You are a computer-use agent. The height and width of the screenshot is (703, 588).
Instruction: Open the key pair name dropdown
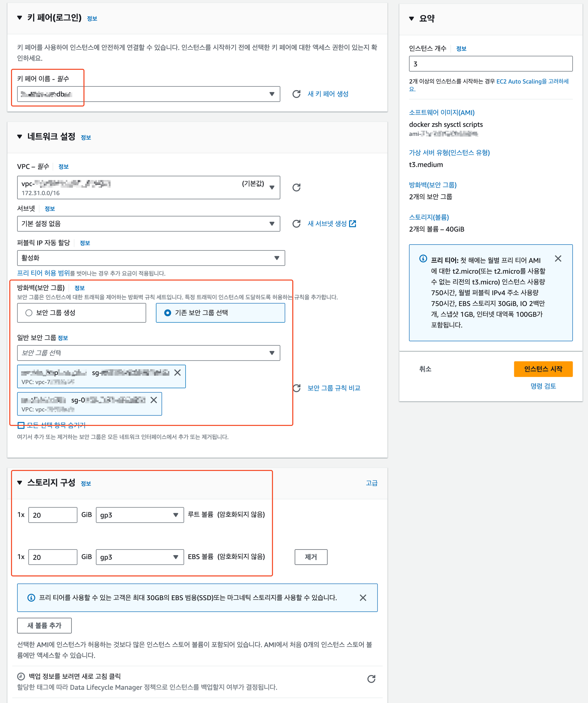148,94
